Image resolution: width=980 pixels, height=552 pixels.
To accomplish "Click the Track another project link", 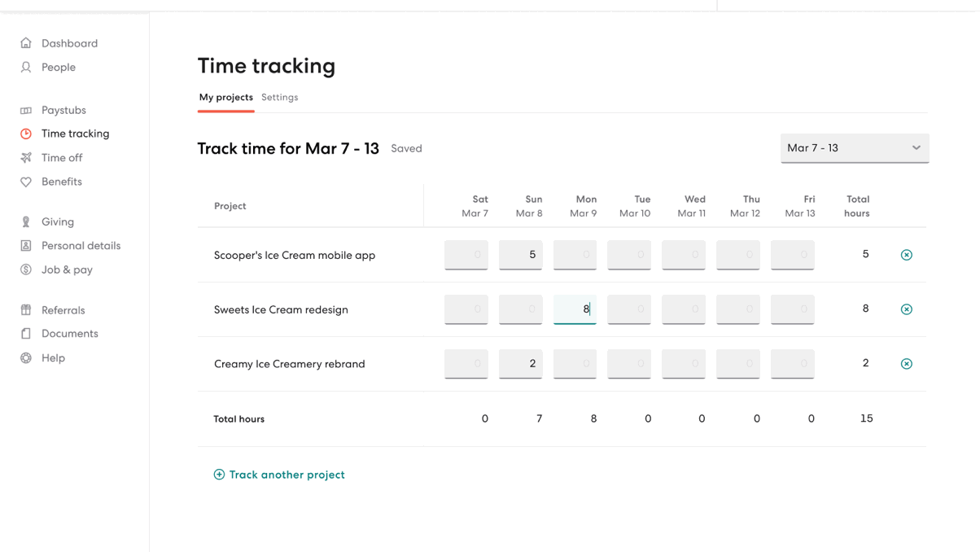I will (x=287, y=474).
